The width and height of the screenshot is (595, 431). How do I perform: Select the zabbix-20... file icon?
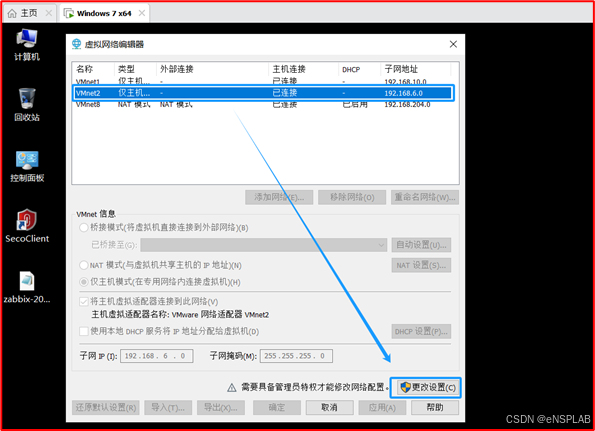coord(27,287)
